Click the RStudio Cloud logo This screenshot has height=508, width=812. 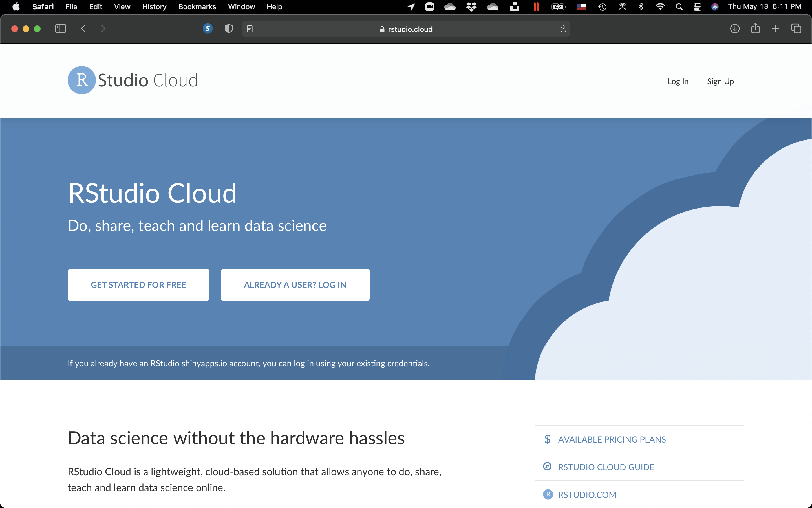coord(133,80)
